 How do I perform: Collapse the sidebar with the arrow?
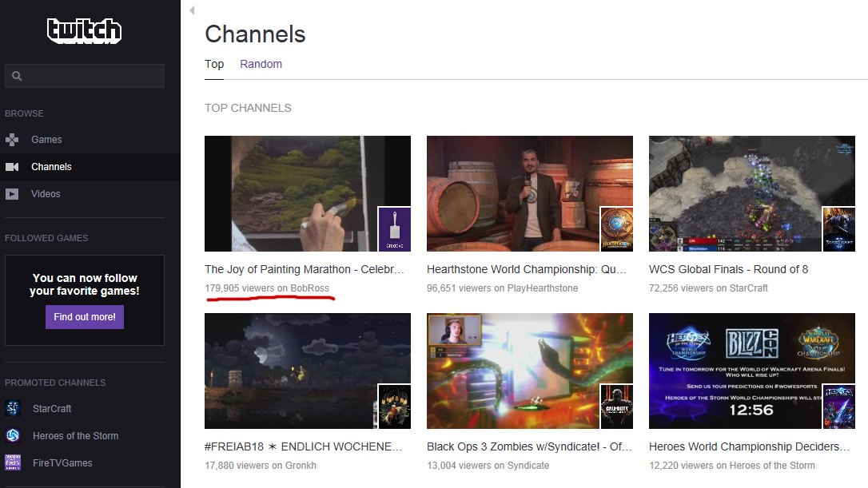192,10
